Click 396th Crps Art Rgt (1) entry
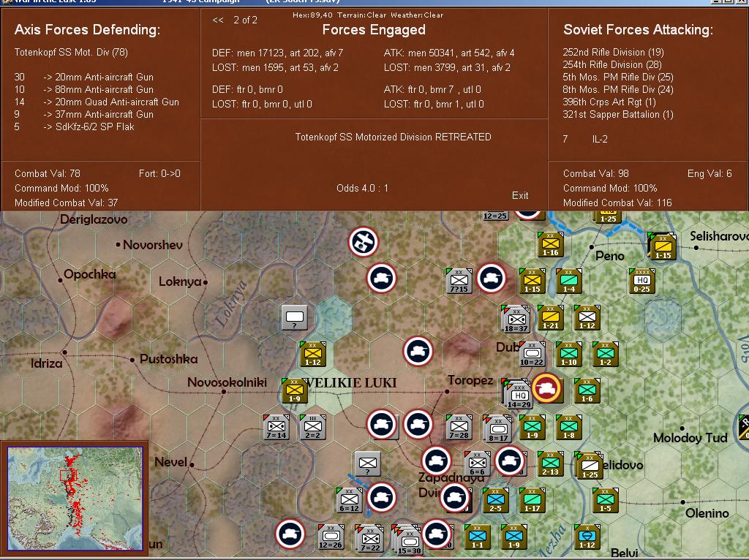 (x=611, y=102)
